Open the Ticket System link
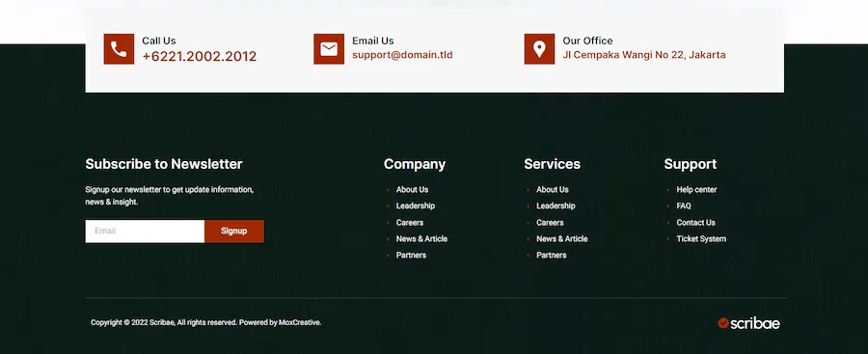Image resolution: width=868 pixels, height=354 pixels. (701, 239)
